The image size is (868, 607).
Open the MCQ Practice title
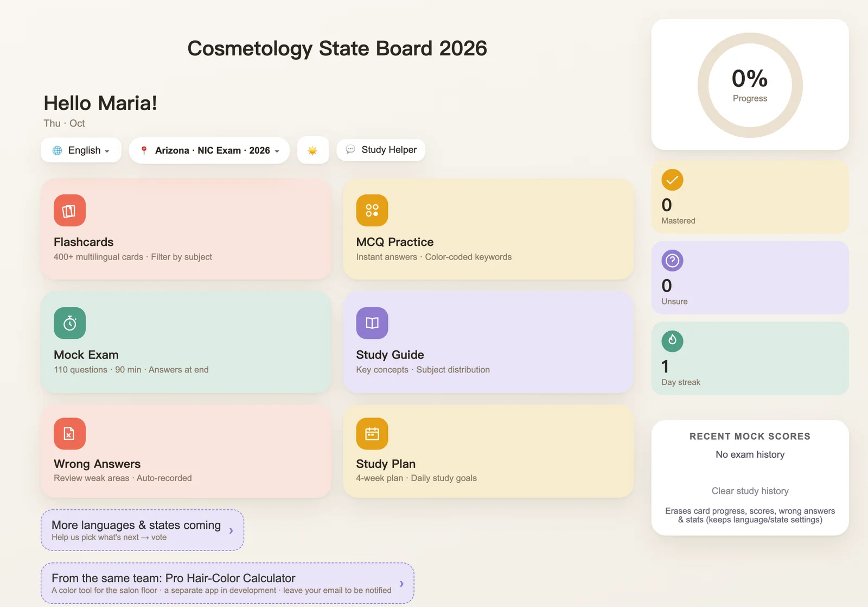[395, 242]
